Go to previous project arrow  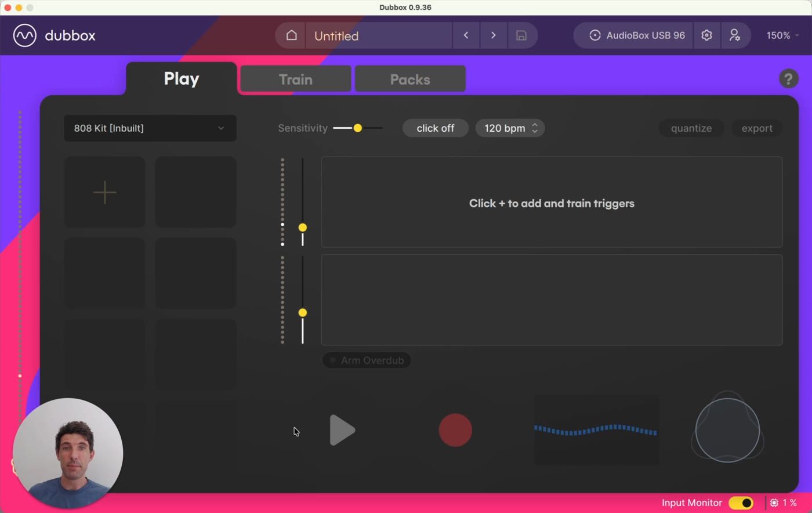click(x=466, y=35)
